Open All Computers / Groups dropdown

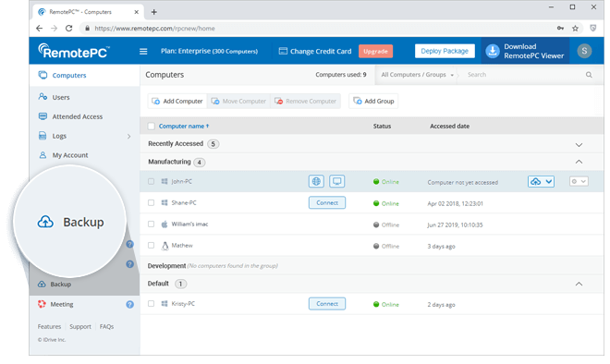(x=417, y=75)
